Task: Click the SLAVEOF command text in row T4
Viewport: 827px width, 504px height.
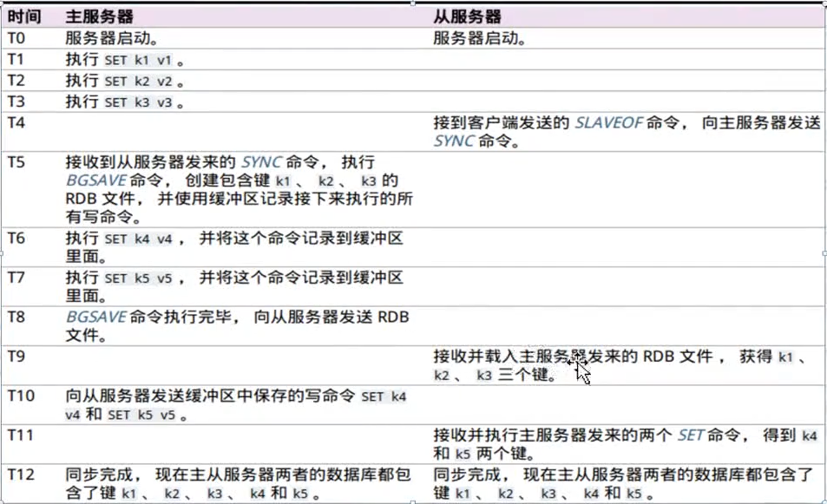Action: [608, 123]
